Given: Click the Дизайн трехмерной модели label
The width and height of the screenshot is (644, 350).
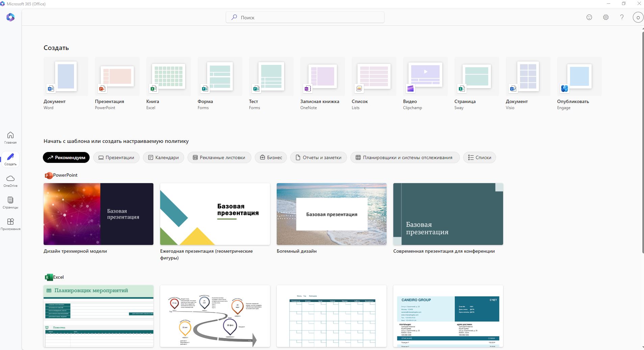Looking at the screenshot, I should point(75,251).
